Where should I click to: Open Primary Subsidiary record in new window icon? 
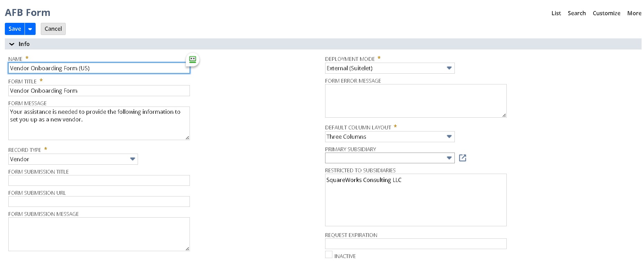462,158
